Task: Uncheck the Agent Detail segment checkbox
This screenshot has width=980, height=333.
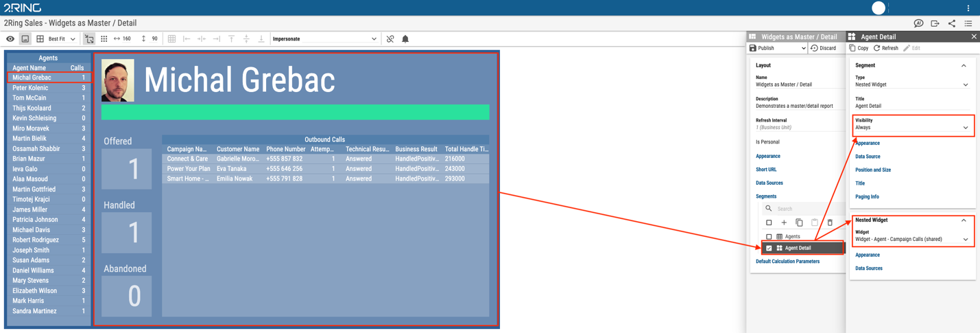Action: click(x=769, y=248)
